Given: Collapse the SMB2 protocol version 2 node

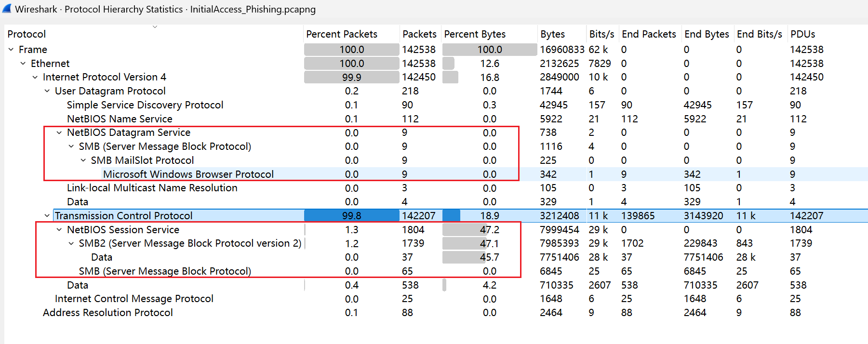Looking at the screenshot, I should coord(71,243).
